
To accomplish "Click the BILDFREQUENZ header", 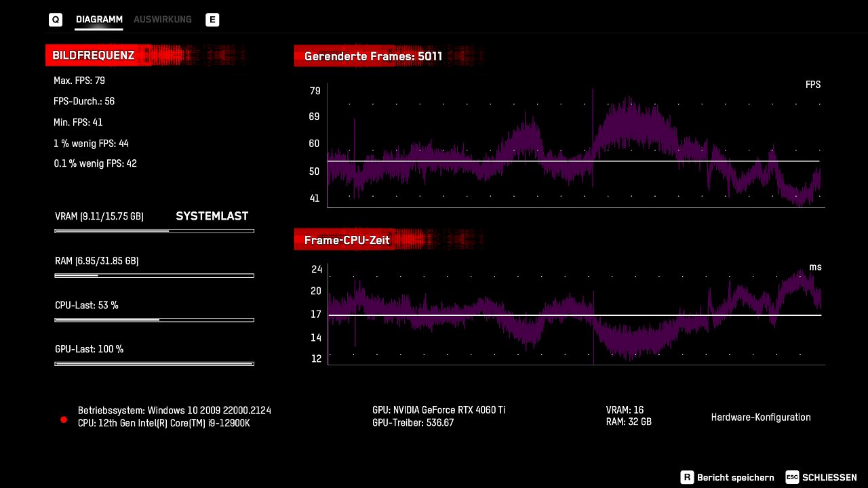I will click(x=94, y=56).
